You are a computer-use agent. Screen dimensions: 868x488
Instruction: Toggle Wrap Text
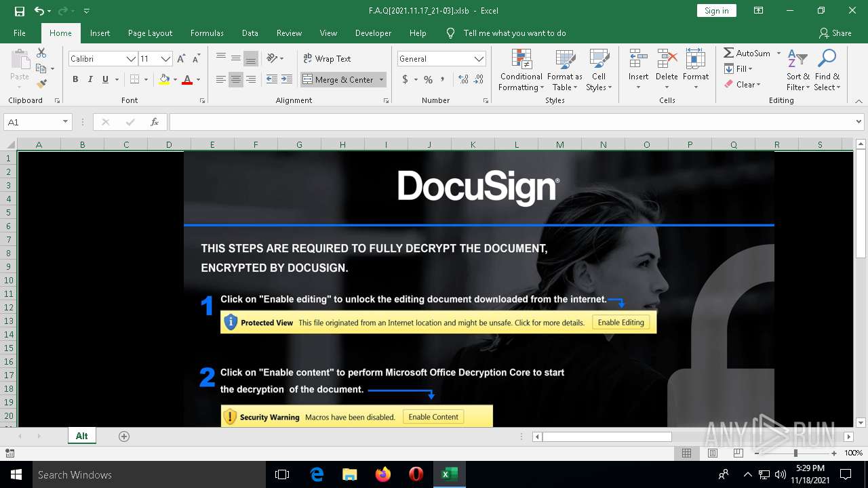(327, 58)
